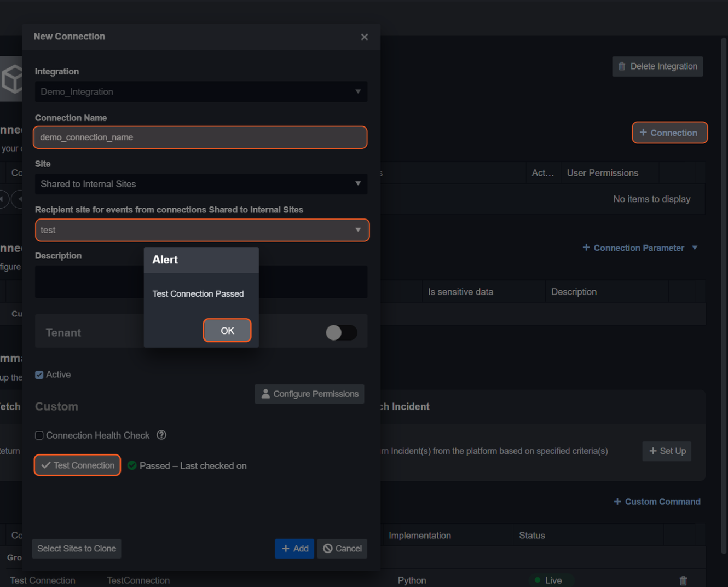This screenshot has height=587, width=728.
Task: Click the integration cube logo icon
Action: coord(12,79)
